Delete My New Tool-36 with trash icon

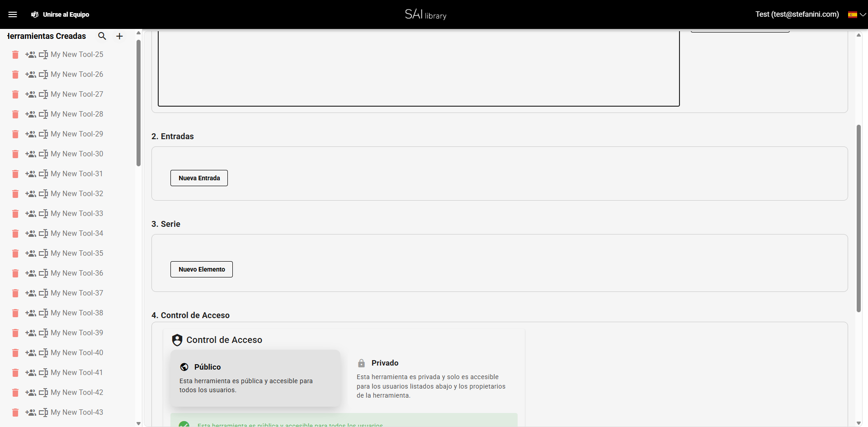(x=15, y=273)
